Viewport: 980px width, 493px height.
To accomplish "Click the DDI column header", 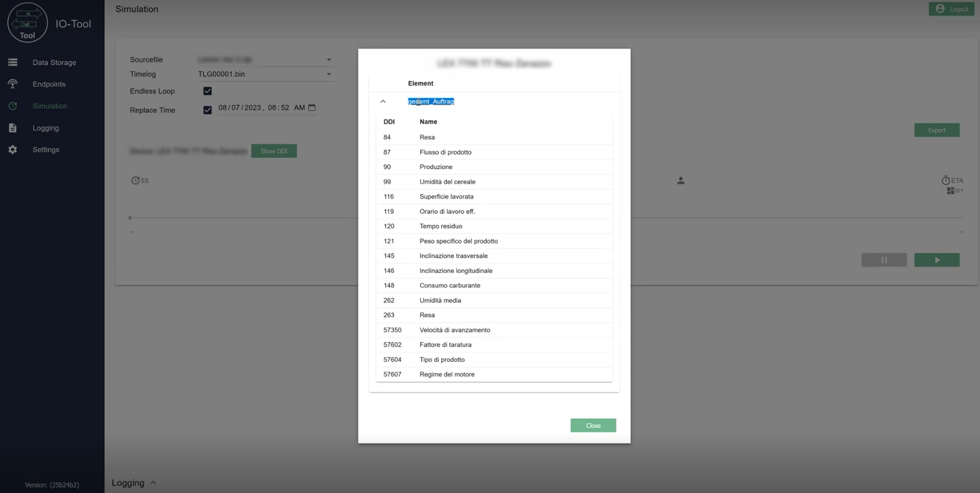I will pos(389,122).
